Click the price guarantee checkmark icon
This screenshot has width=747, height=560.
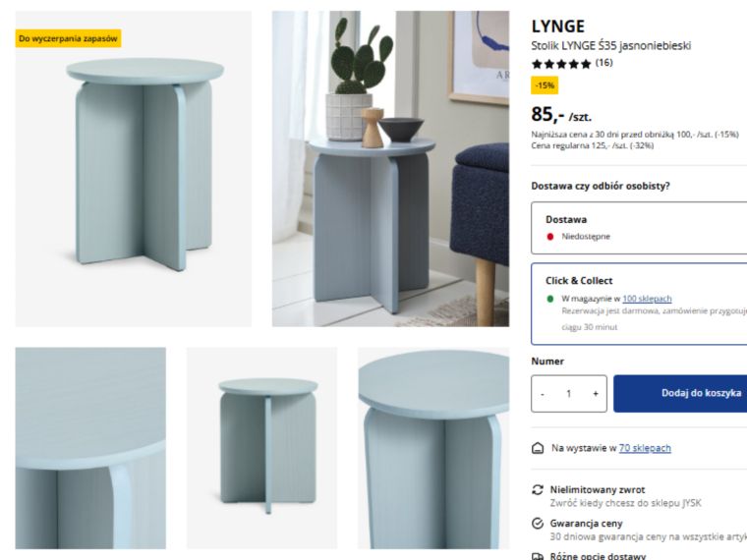coord(538,524)
